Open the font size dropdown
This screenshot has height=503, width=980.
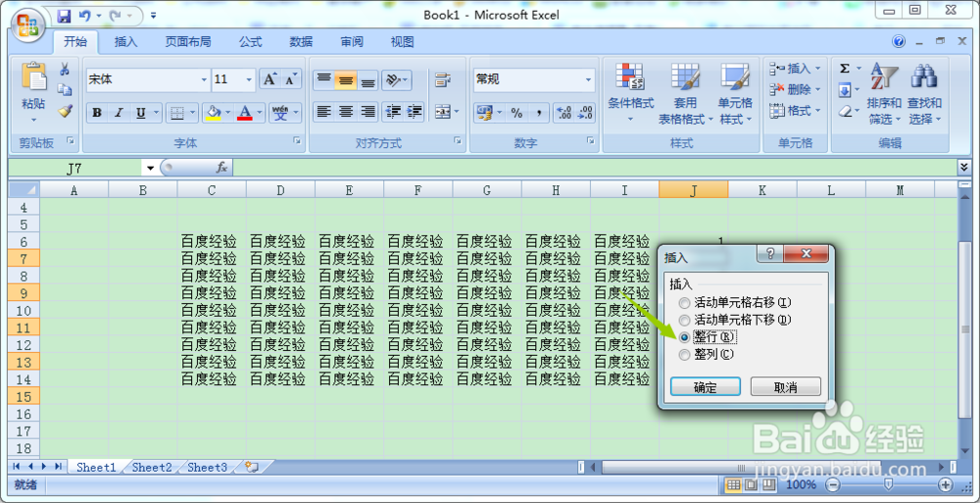[x=249, y=80]
